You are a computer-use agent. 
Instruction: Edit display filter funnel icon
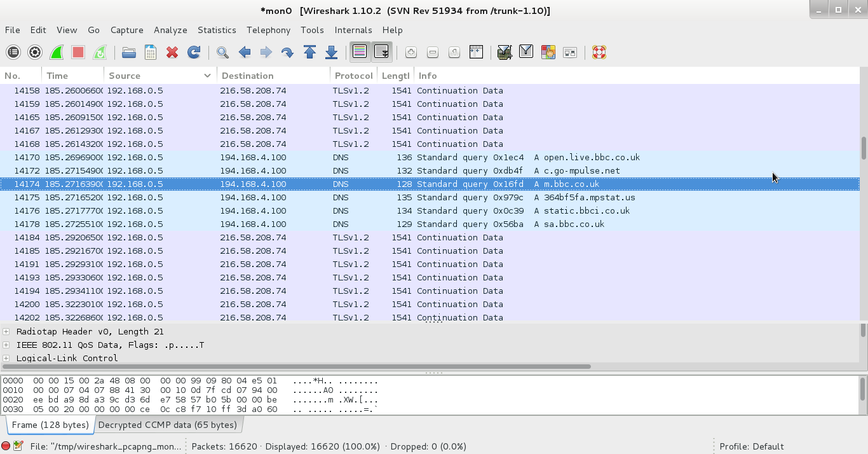(x=526, y=52)
